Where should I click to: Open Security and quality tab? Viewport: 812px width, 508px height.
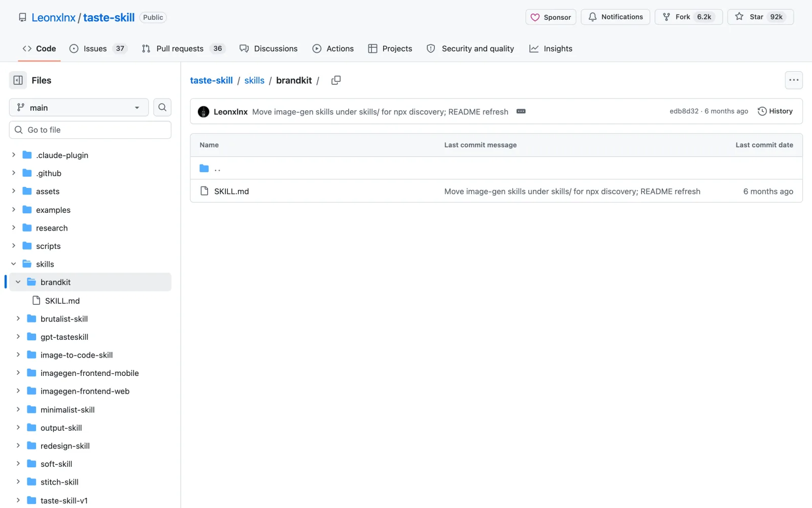(470, 49)
